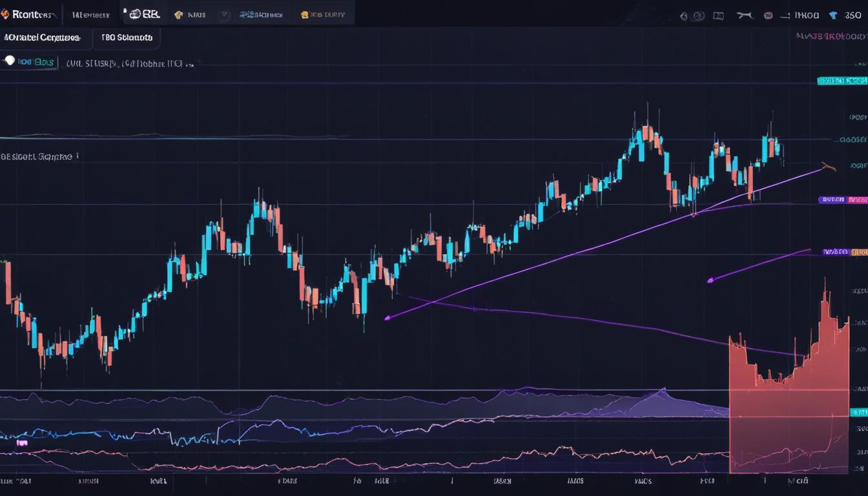The height and width of the screenshot is (496, 868).
Task: Click the paired circles layout icon top right
Action: click(698, 15)
